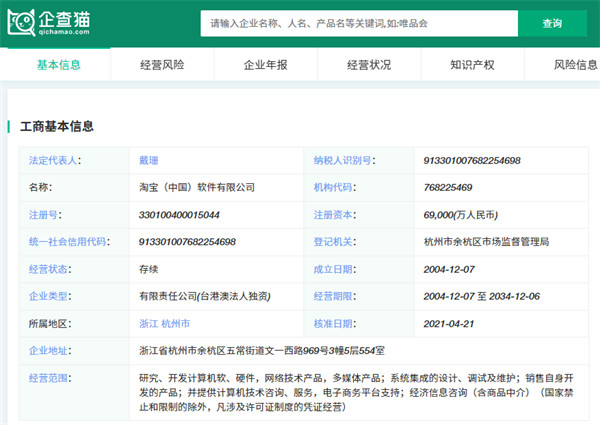600x425 pixels.
Task: Open the 杭州市 region link
Action: 176,324
